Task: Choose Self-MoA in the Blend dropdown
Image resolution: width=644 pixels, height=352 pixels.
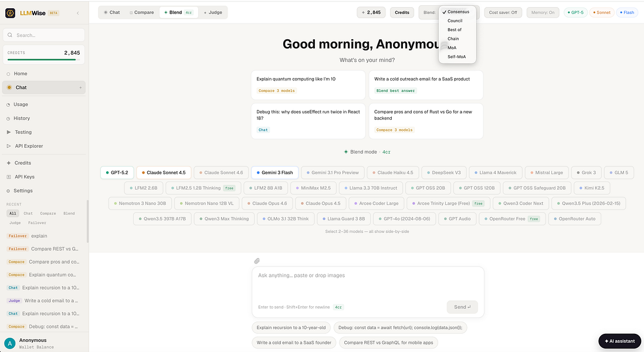Action: pos(457,57)
